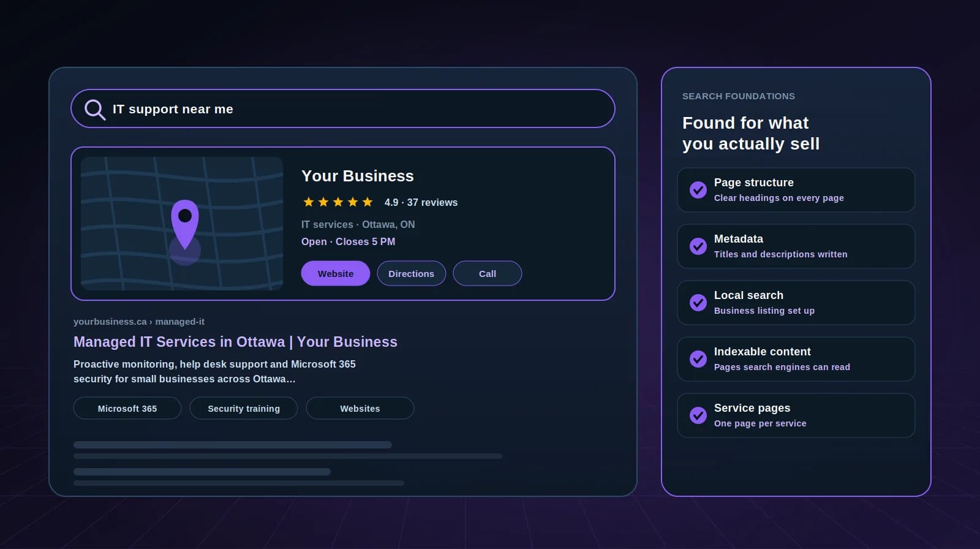Click the Metadata checkmark icon

tap(698, 246)
